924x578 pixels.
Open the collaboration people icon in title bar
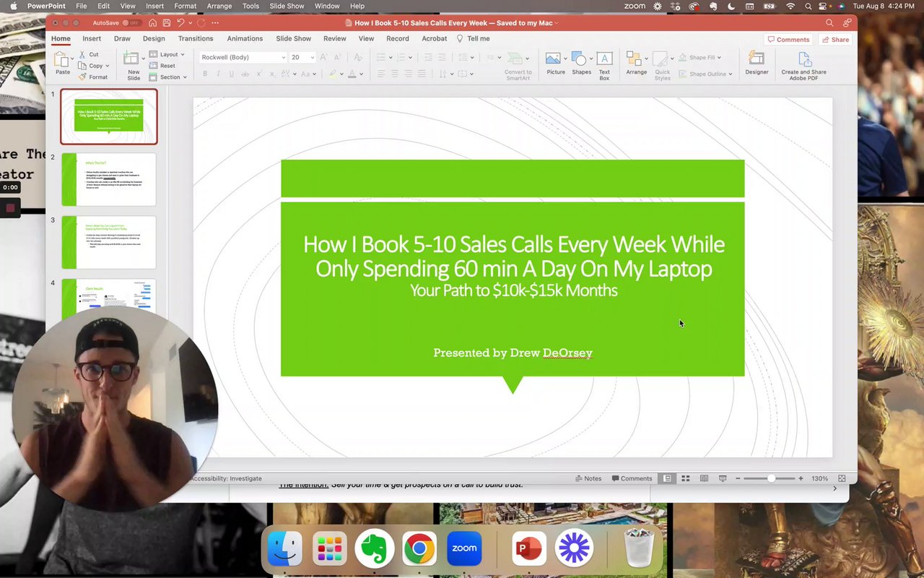pos(847,23)
